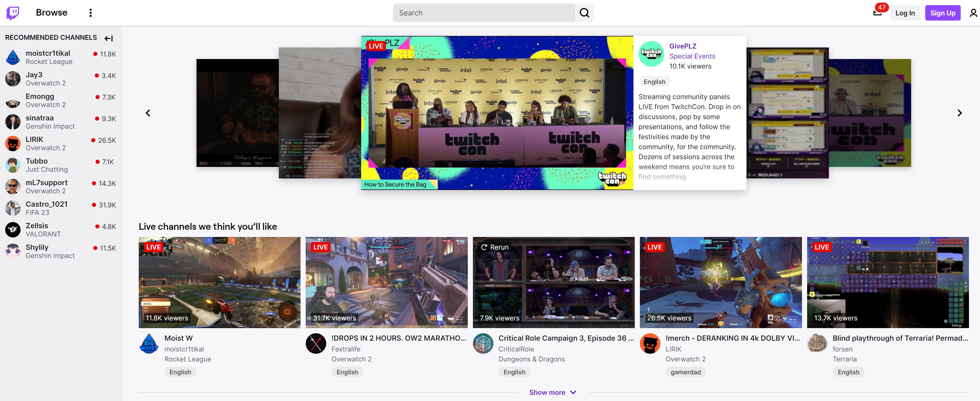Click the Log In button
This screenshot has height=401, width=980.
click(905, 13)
